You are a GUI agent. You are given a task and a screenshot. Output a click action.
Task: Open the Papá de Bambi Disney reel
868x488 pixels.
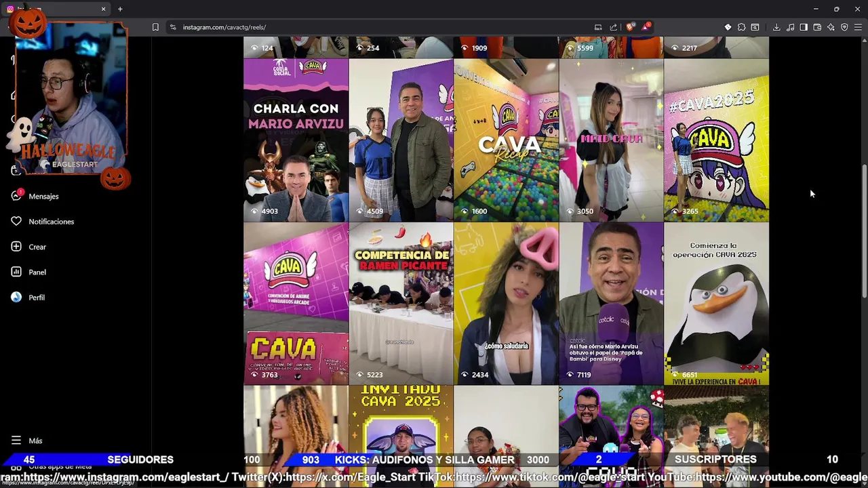click(x=611, y=304)
